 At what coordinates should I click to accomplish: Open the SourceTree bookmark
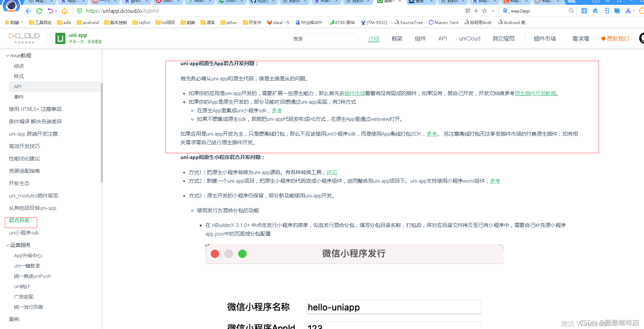pos(408,23)
